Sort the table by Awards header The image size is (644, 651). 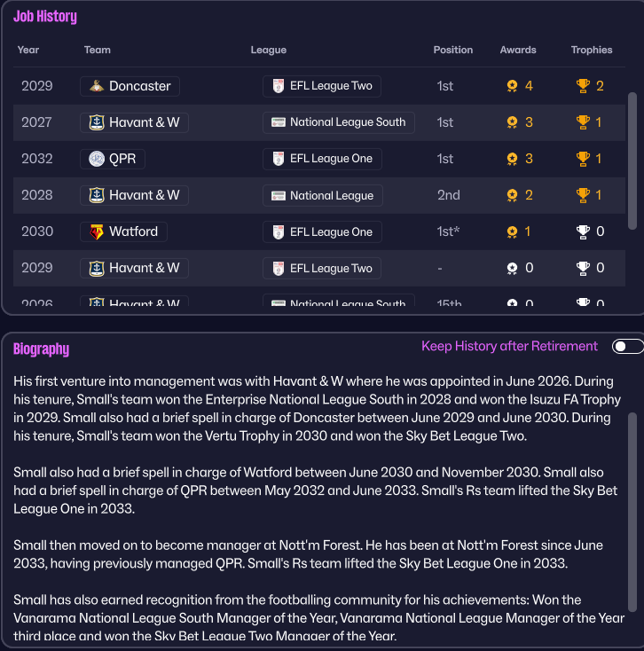518,50
